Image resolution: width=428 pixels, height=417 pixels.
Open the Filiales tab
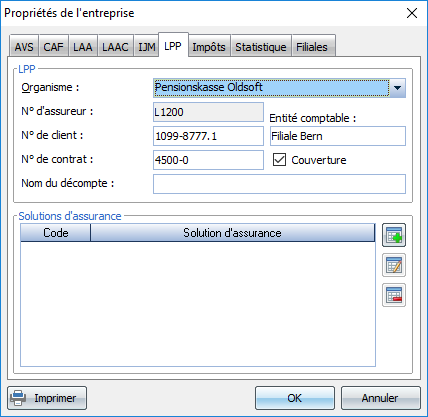[312, 47]
